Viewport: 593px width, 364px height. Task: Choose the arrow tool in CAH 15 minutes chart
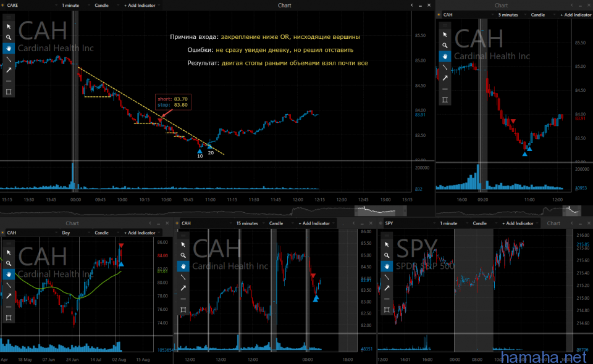click(x=183, y=288)
